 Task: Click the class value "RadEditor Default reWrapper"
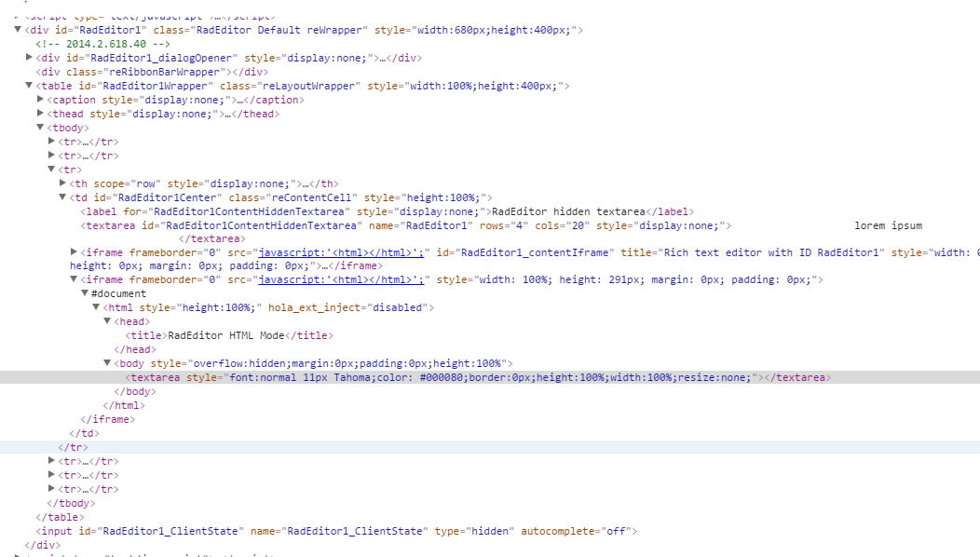[x=279, y=30]
